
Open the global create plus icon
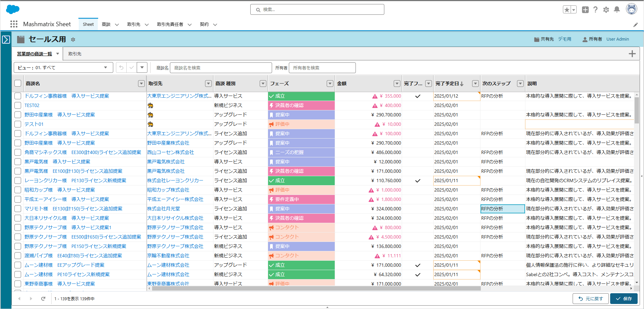[585, 10]
